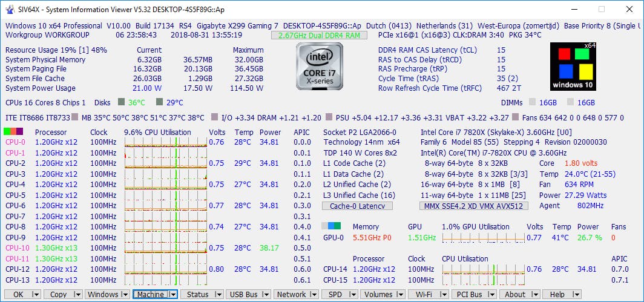Click the square before PSU voltages
Viewport: 644px width, 302px height.
point(329,117)
